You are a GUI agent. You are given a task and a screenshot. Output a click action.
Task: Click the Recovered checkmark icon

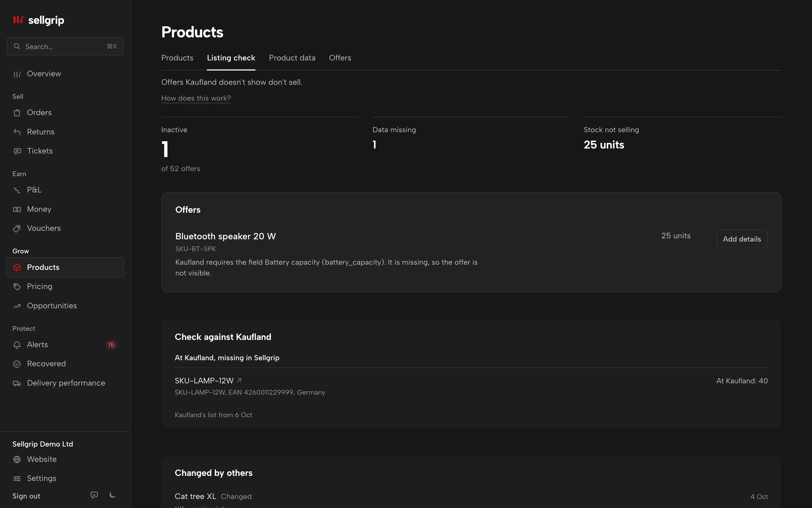(x=17, y=364)
